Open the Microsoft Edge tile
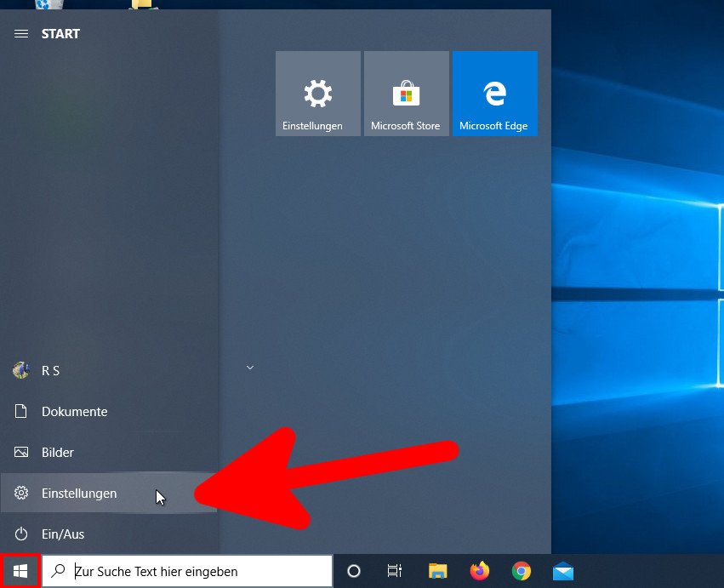 click(495, 94)
